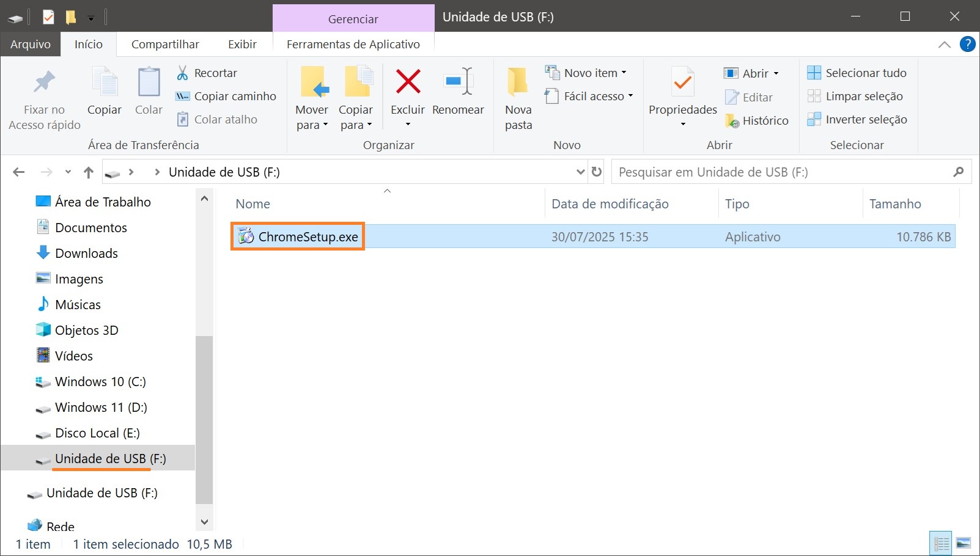
Task: Switch to details view icon in status bar
Action: click(x=941, y=543)
